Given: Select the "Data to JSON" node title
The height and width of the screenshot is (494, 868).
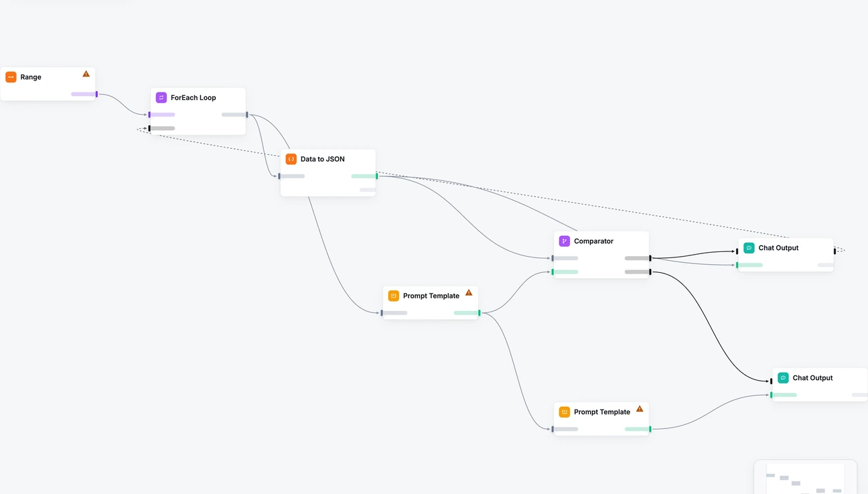Looking at the screenshot, I should [323, 160].
